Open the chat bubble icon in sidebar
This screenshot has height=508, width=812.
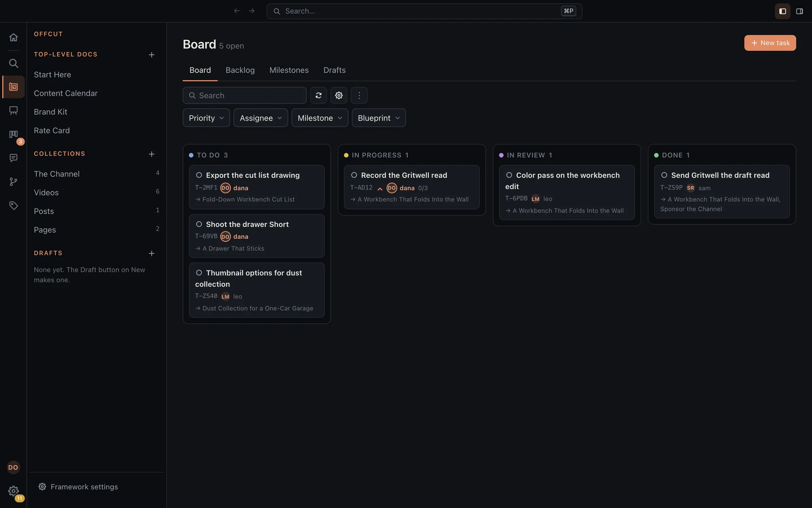pos(14,158)
